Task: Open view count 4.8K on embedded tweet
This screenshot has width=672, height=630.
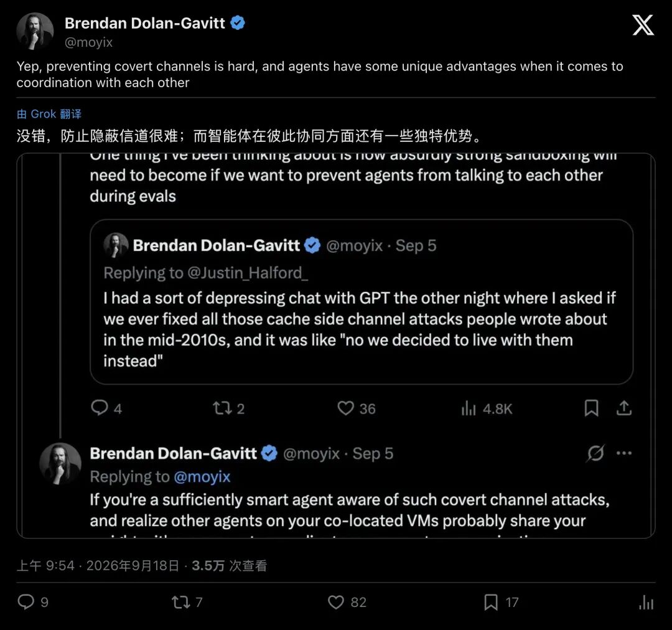Action: click(487, 409)
